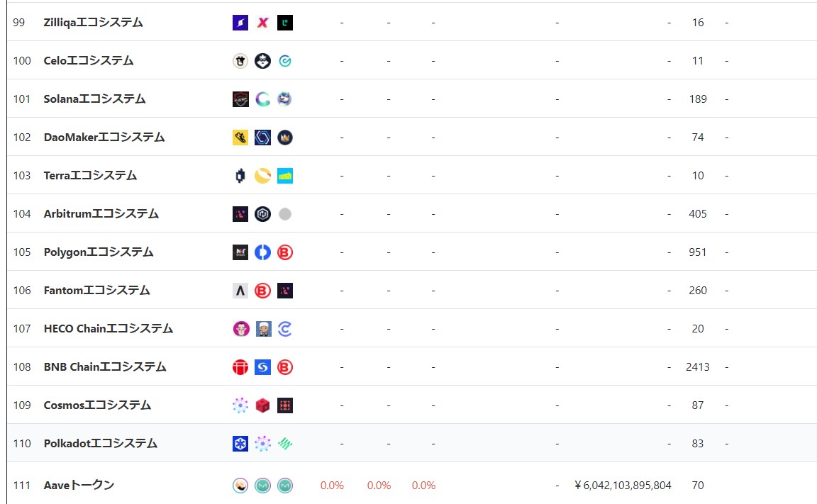
Task: Open the Aaveトークン category link
Action: pyautogui.click(x=79, y=485)
